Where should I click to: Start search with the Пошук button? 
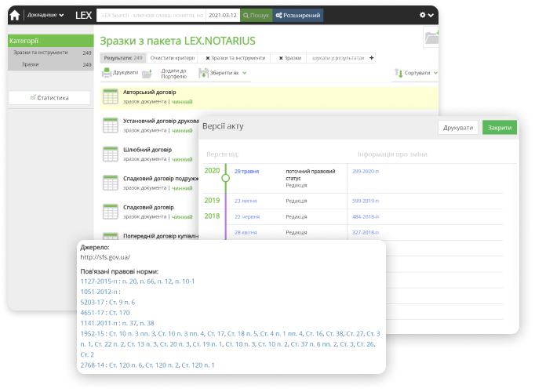tap(257, 16)
